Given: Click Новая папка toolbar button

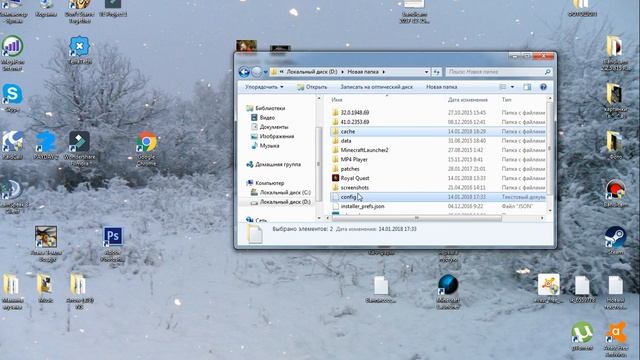Looking at the screenshot, I should (x=441, y=87).
